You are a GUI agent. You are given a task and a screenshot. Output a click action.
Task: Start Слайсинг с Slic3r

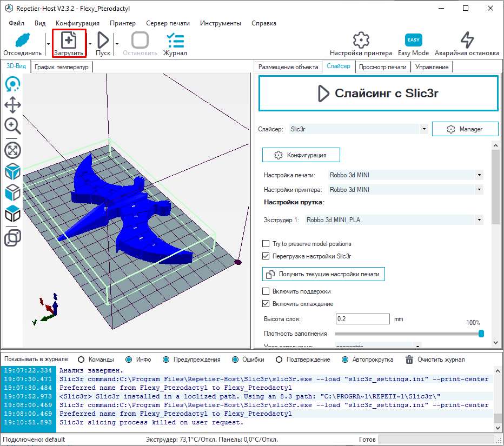click(x=379, y=93)
